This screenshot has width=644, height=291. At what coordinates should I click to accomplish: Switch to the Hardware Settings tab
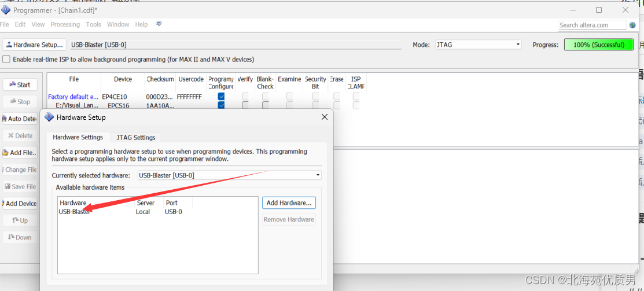[78, 137]
